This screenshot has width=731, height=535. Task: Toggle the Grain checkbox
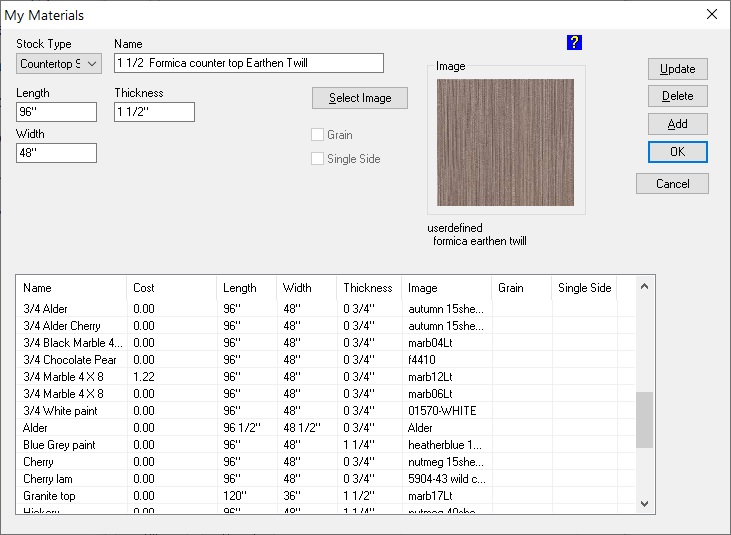point(317,135)
